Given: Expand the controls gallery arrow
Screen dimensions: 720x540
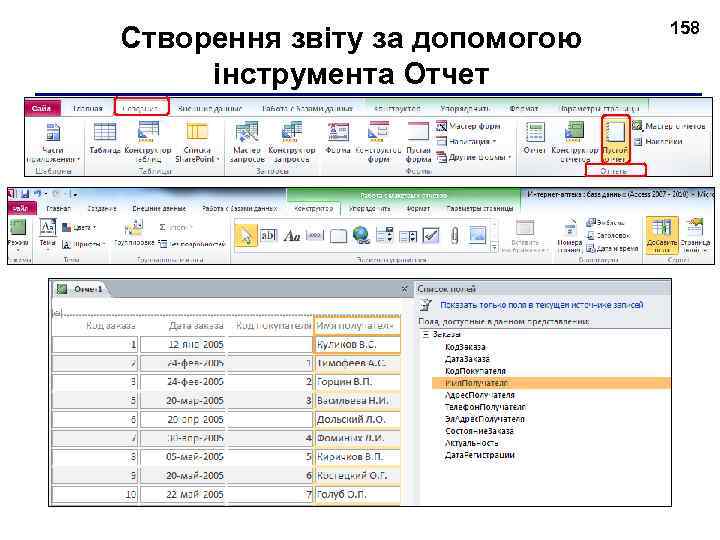Looking at the screenshot, I should point(494,248).
